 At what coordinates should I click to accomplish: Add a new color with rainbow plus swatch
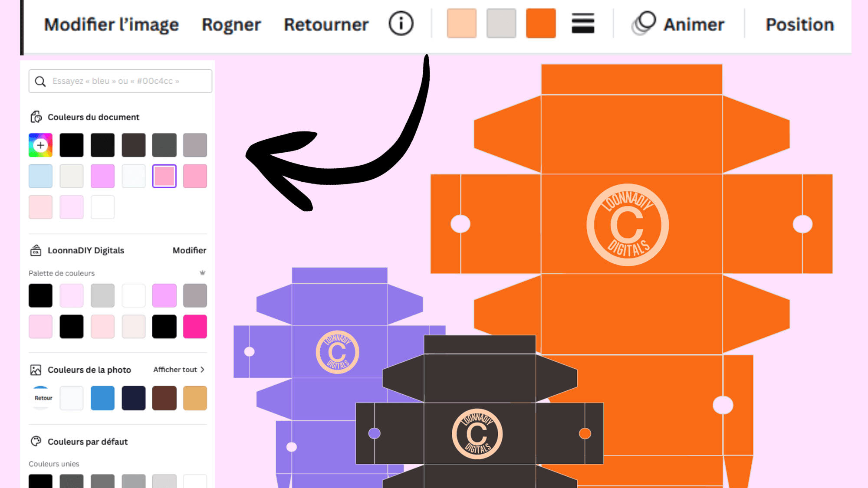[40, 145]
